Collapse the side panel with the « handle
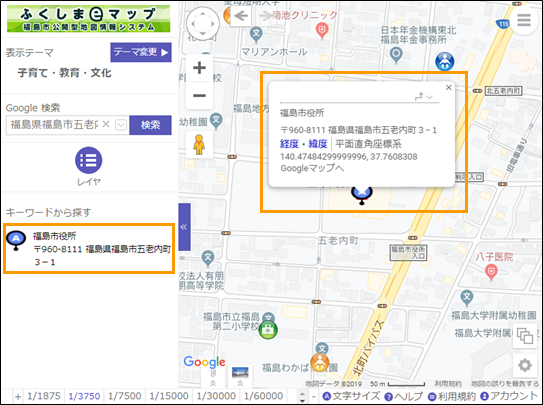The width and height of the screenshot is (543, 405). click(x=184, y=227)
